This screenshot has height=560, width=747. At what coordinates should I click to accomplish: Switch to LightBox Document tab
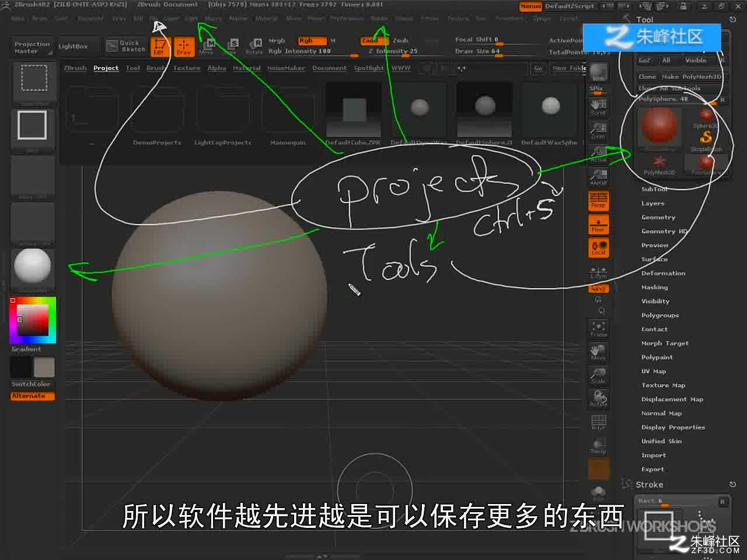tap(329, 68)
